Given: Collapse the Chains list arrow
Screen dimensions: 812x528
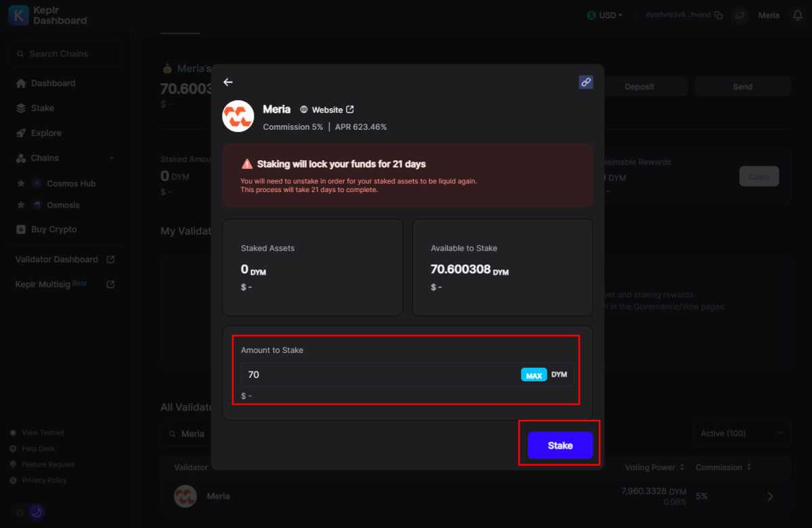Looking at the screenshot, I should coord(112,158).
